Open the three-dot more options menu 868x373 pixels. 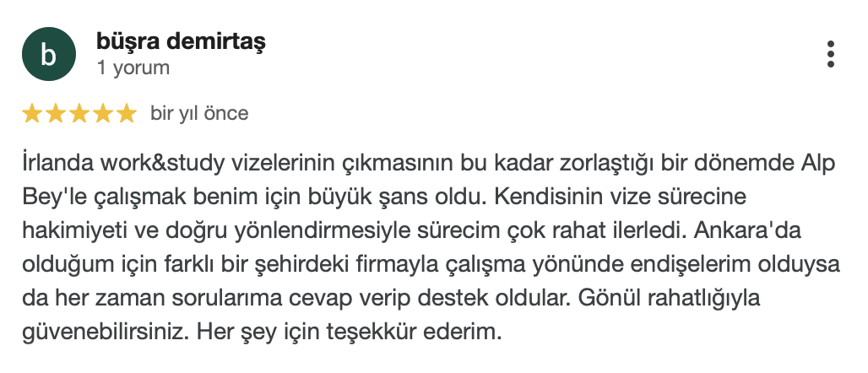click(x=831, y=54)
